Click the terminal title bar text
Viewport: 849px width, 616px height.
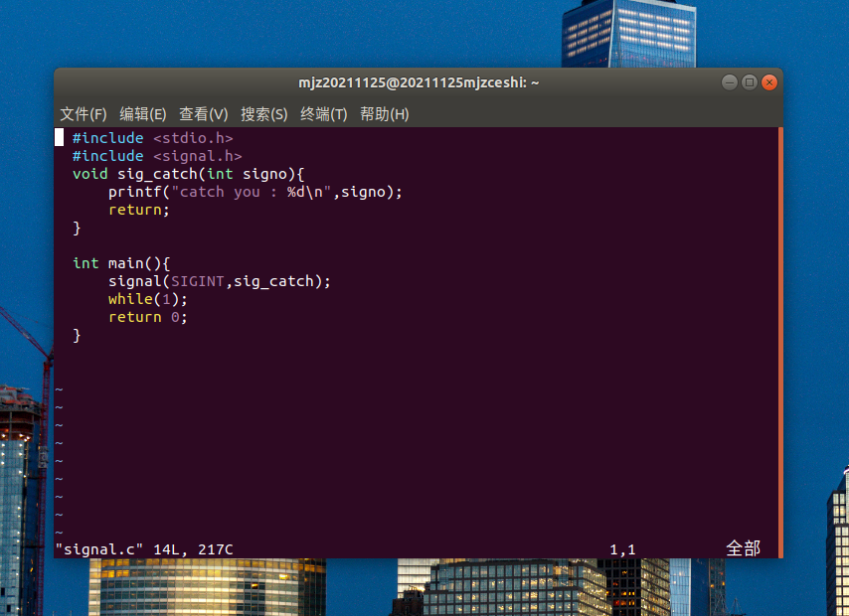pos(419,82)
